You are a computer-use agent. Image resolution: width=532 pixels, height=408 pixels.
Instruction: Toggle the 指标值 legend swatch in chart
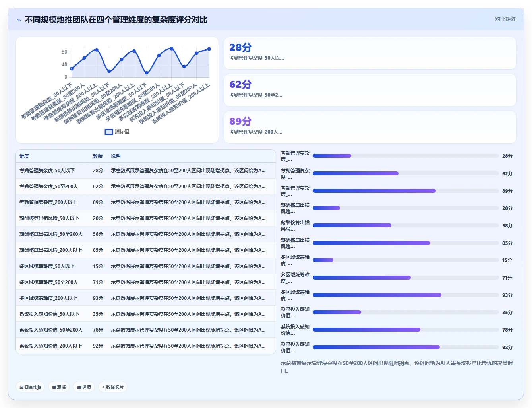point(109,132)
